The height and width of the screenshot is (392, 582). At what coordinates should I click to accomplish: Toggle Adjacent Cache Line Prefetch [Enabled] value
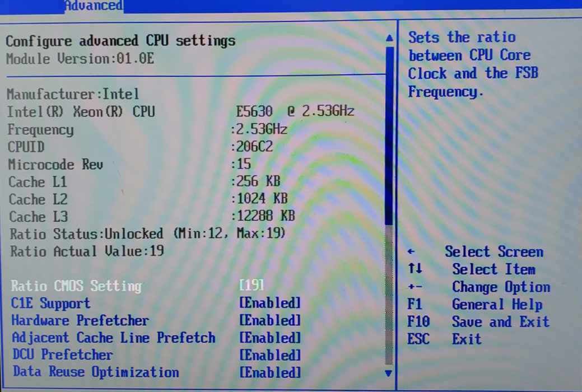click(x=269, y=338)
